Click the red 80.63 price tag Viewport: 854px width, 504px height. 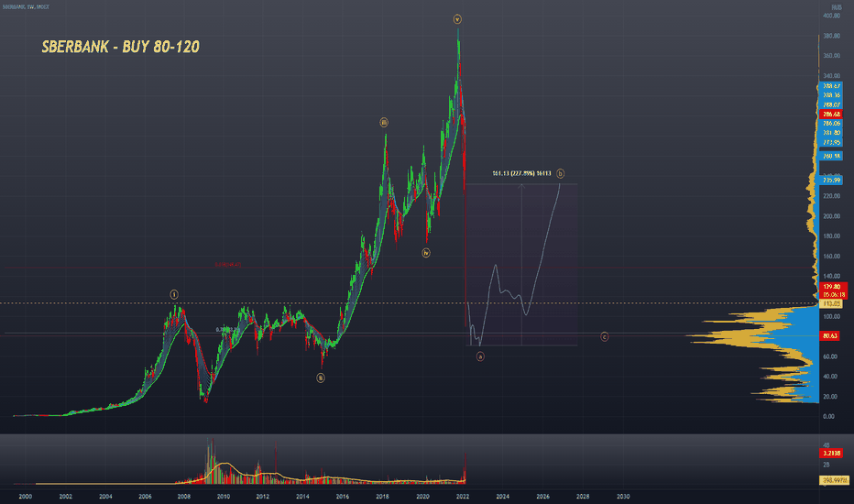point(829,336)
